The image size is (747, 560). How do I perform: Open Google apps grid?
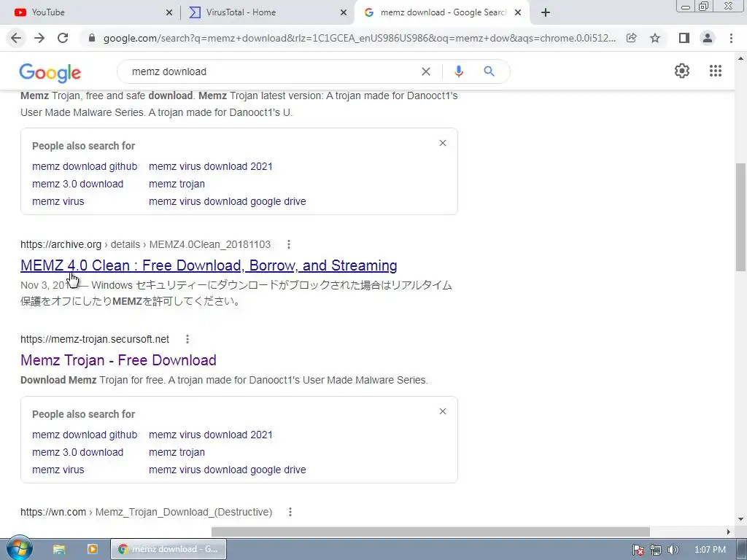click(715, 71)
